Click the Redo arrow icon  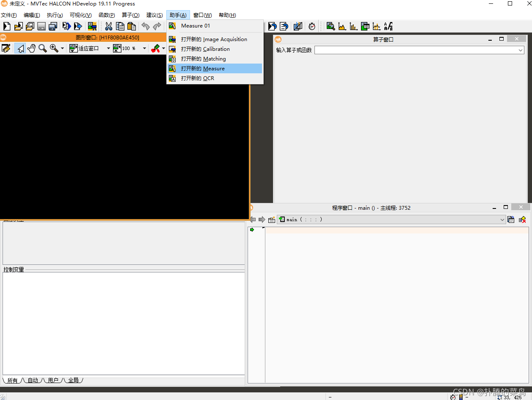coord(157,26)
